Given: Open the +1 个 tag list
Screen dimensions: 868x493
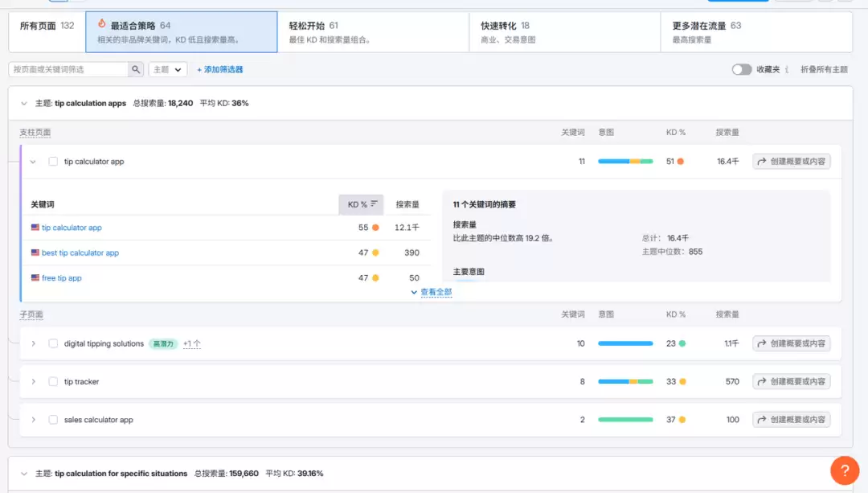Looking at the screenshot, I should point(192,343).
